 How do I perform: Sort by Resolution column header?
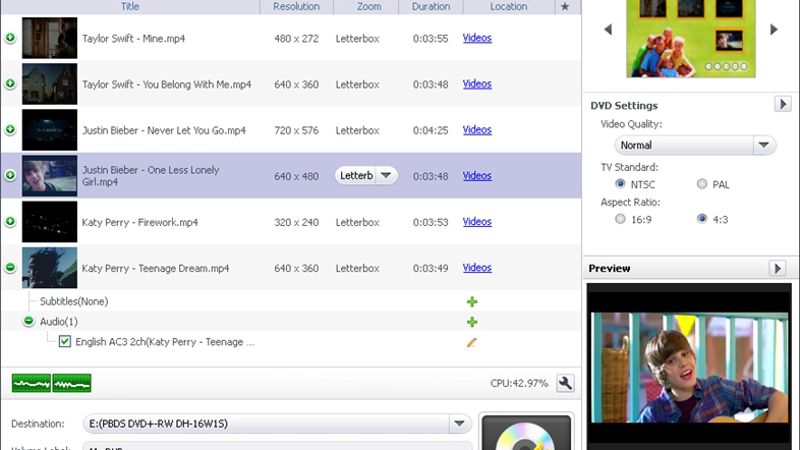(x=296, y=7)
